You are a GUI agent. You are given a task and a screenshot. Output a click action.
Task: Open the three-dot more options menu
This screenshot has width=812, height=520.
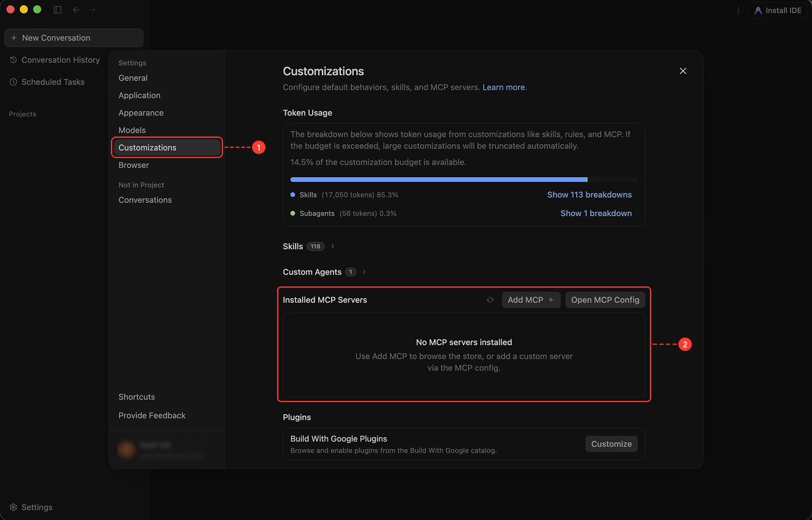pos(738,10)
